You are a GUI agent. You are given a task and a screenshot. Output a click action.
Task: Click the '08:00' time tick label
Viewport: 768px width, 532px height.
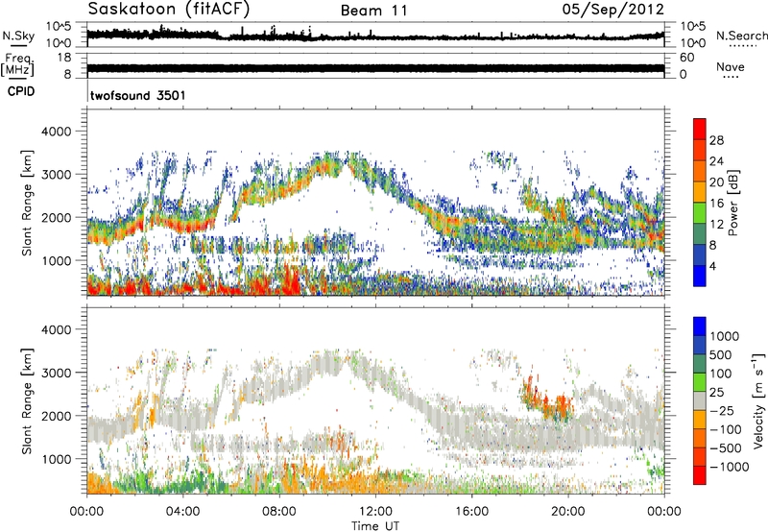pos(279,512)
